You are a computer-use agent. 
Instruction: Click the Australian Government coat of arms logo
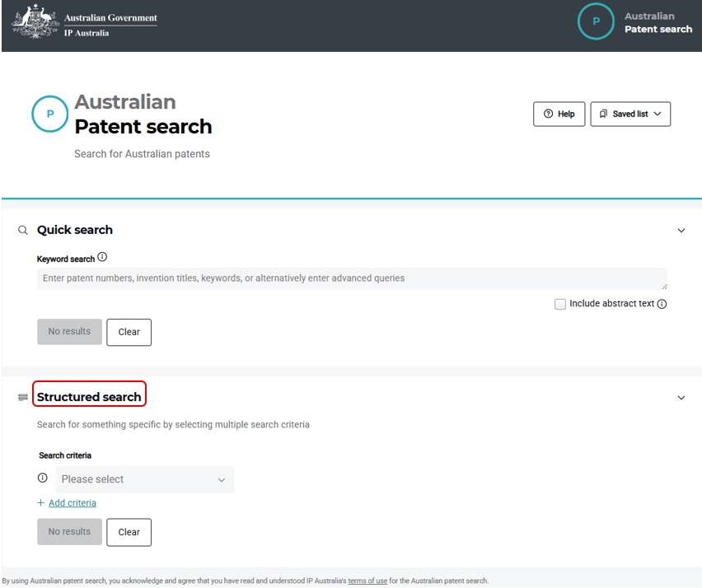click(x=35, y=22)
